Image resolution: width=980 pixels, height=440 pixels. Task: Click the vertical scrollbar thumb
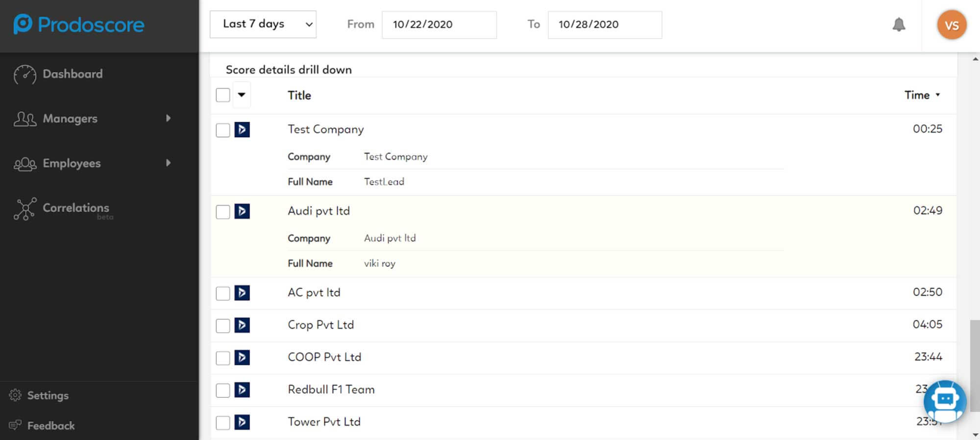(x=975, y=366)
